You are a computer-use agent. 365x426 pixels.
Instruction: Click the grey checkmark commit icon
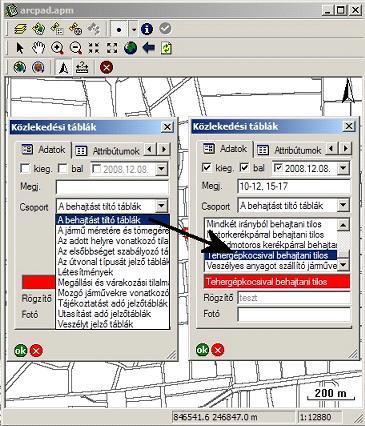(x=165, y=29)
